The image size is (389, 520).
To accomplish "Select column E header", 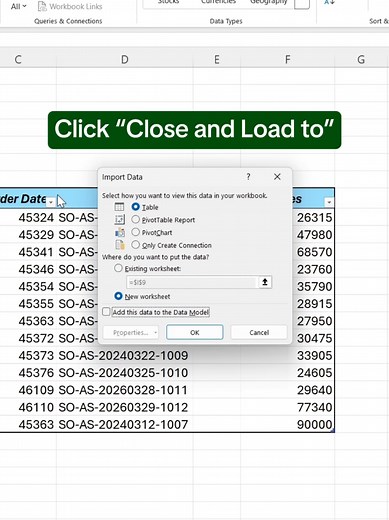I will click(217, 60).
